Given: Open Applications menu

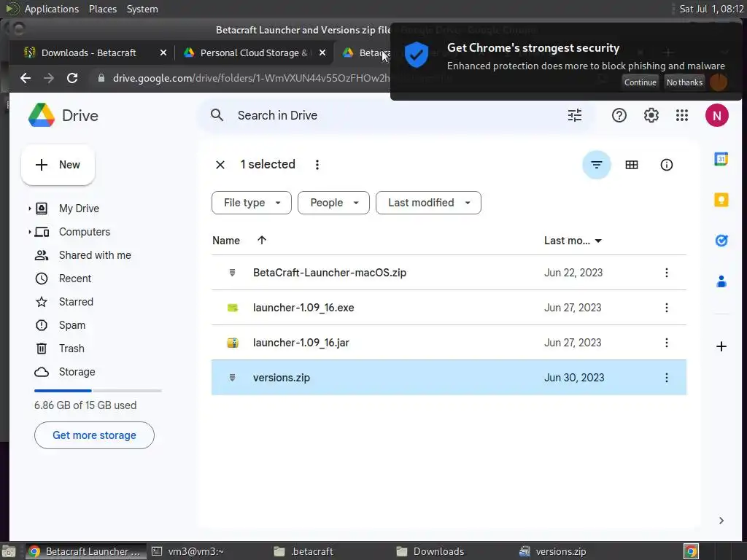Looking at the screenshot, I should point(52,9).
